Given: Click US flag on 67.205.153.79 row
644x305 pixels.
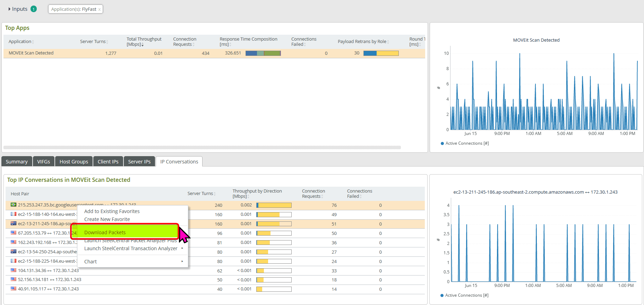Looking at the screenshot, I should tap(14, 233).
